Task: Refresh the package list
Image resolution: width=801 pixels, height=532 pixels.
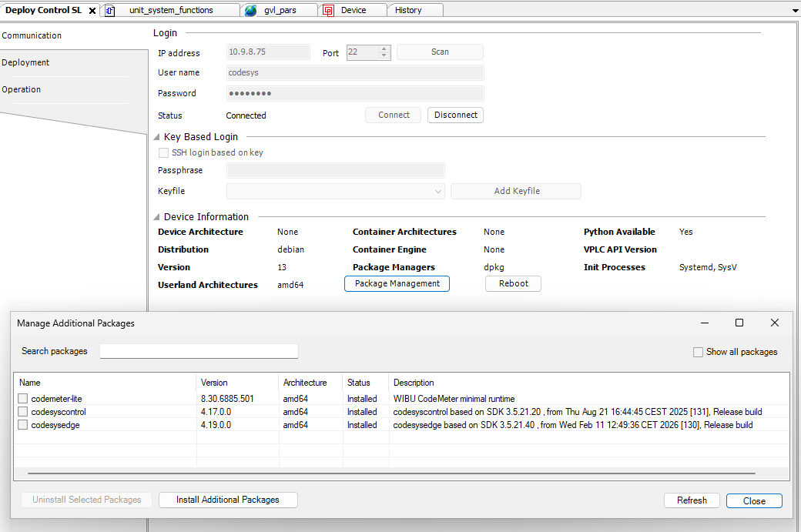Action: pyautogui.click(x=692, y=500)
